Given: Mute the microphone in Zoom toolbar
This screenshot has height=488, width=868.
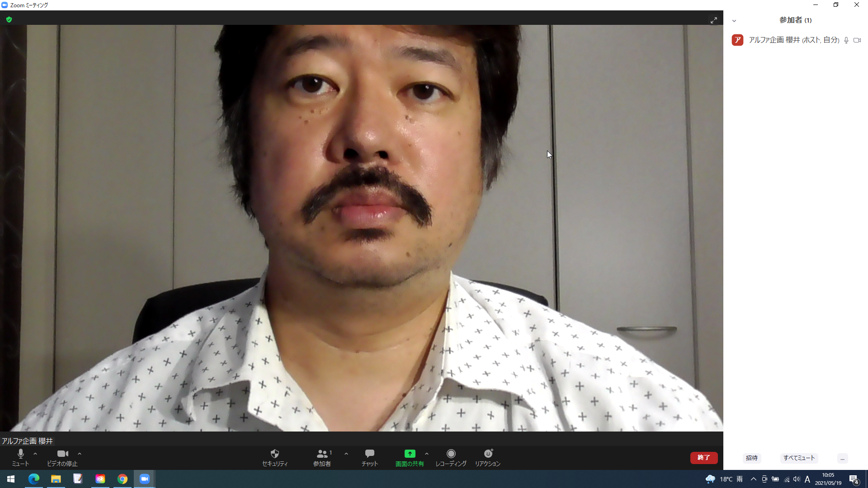Looking at the screenshot, I should [x=20, y=458].
